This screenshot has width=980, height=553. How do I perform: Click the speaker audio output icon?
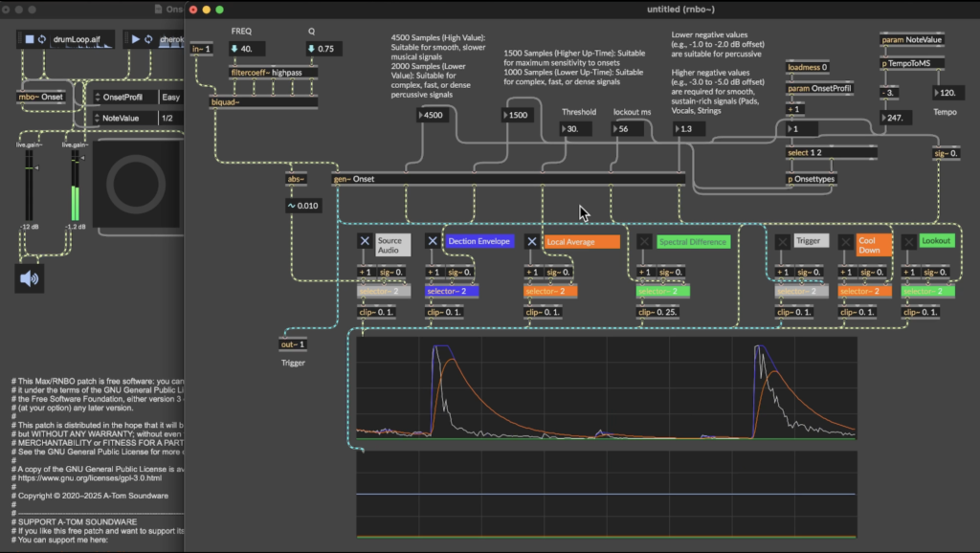coord(30,278)
